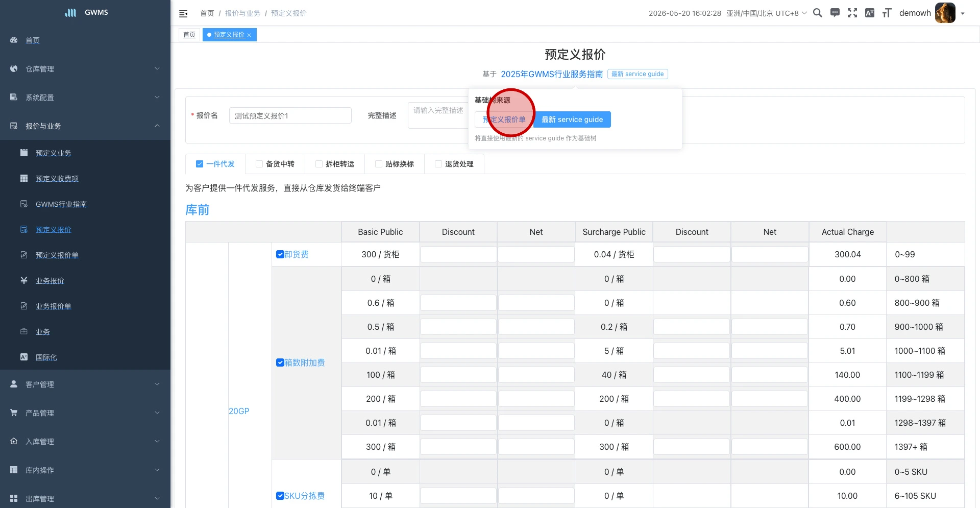980x508 pixels.
Task: Click the 客户管理 person icon
Action: coord(14,384)
